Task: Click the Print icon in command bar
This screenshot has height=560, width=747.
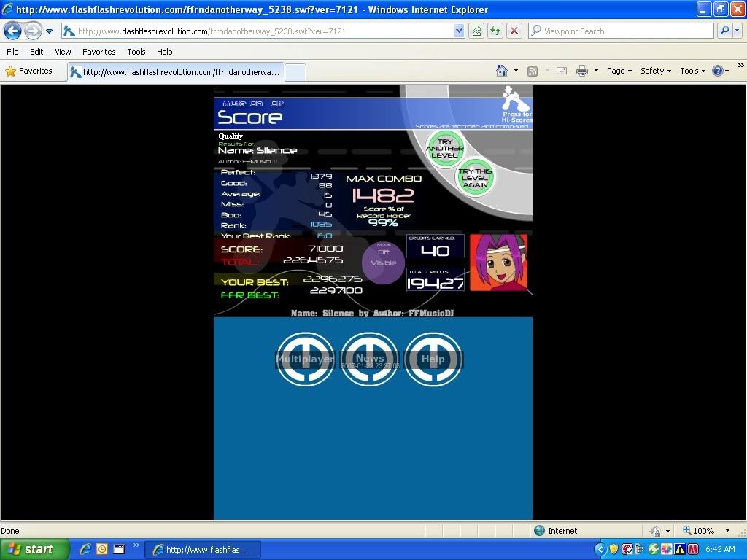Action: pyautogui.click(x=582, y=71)
